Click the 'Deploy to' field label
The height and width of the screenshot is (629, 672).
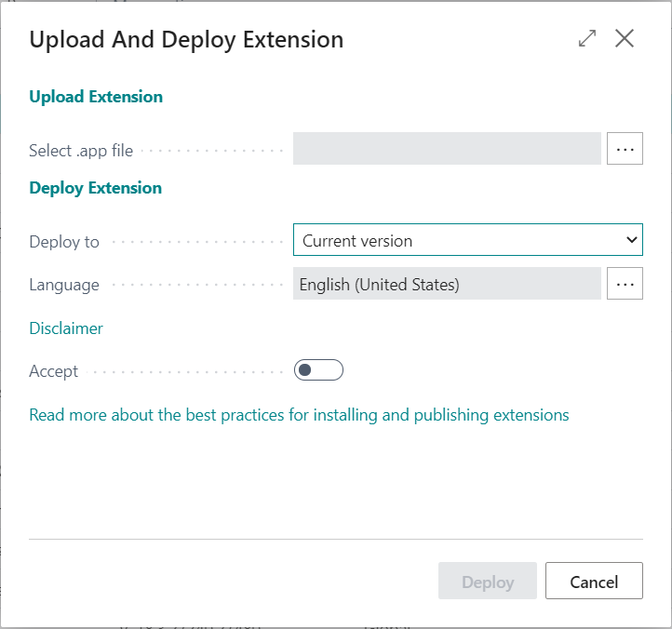(x=64, y=242)
